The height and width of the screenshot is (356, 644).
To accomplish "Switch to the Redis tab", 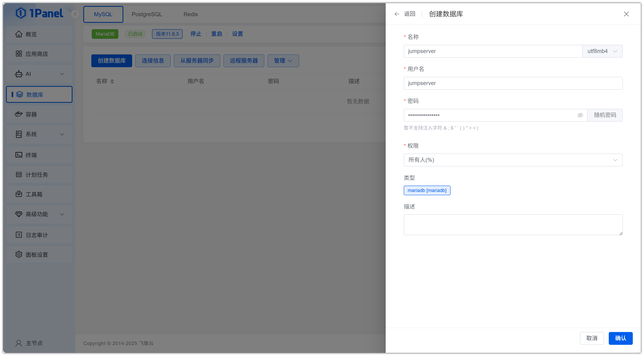I will point(190,14).
